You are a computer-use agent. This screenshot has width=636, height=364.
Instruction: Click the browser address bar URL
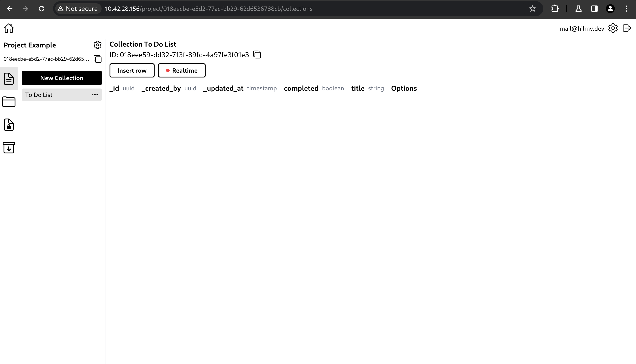[x=209, y=9]
